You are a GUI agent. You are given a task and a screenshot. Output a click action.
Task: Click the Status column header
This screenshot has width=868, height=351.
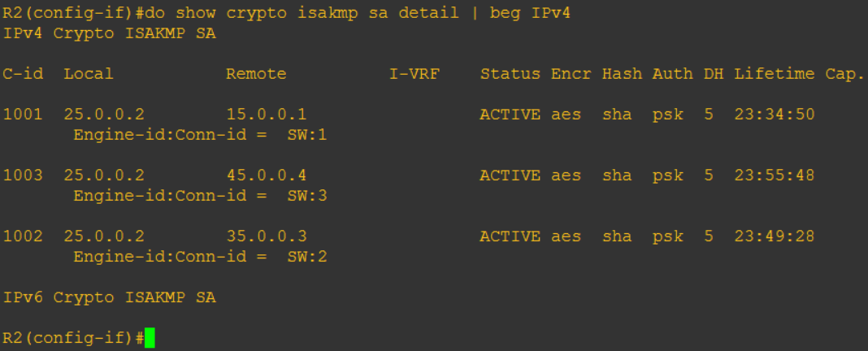point(510,74)
